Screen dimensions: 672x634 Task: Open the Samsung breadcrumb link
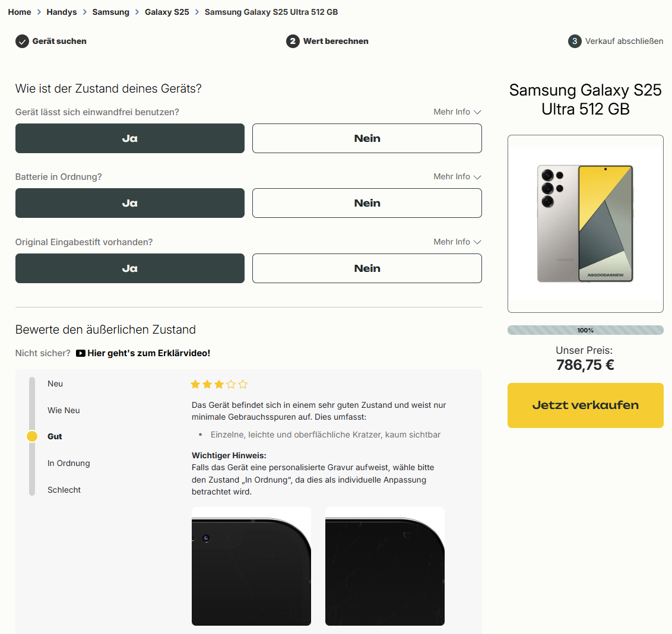(110, 12)
